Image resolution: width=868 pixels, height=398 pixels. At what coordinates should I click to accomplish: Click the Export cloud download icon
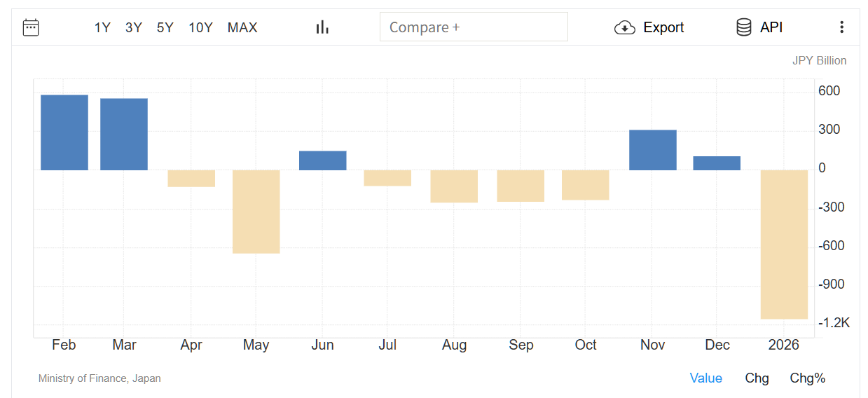click(x=624, y=27)
